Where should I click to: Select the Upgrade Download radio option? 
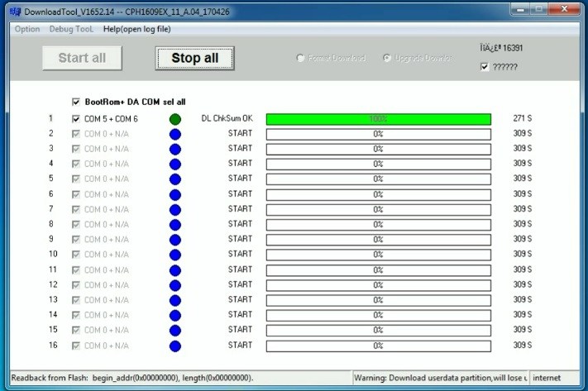point(387,59)
